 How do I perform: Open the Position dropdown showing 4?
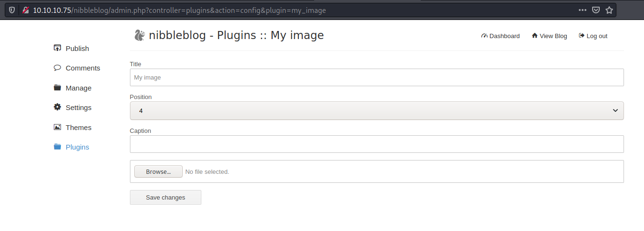(376, 110)
